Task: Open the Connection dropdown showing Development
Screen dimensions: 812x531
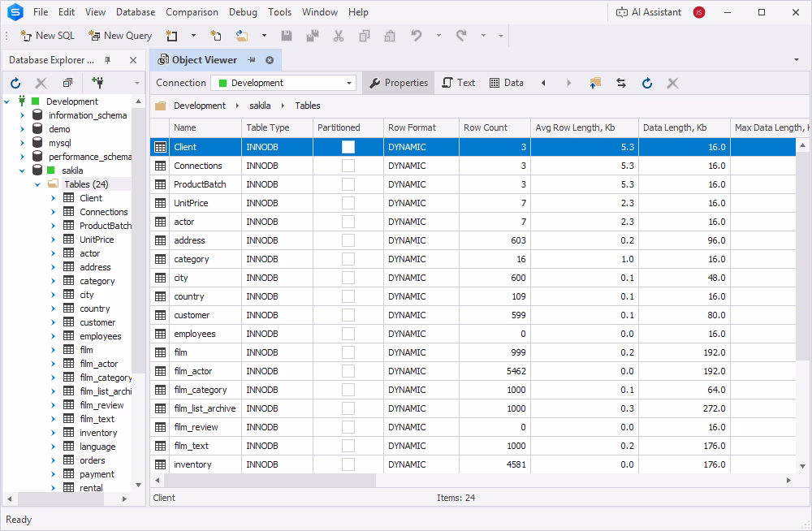Action: 283,83
